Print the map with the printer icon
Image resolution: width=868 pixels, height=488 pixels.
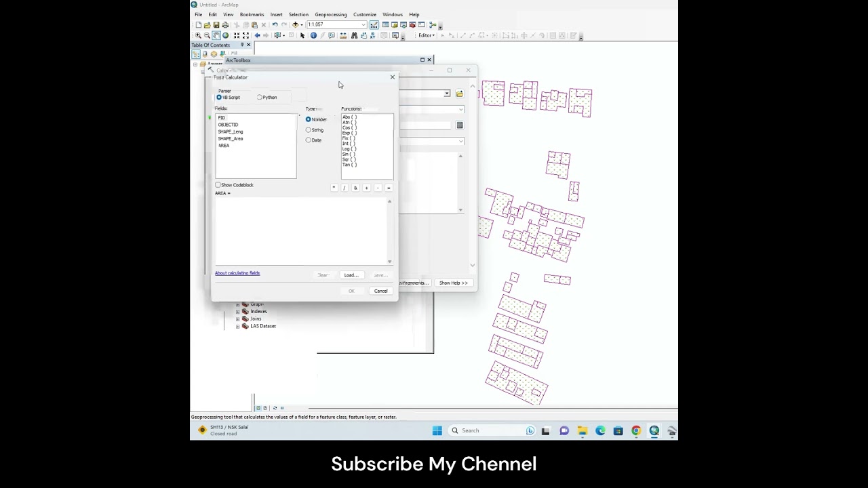tap(225, 24)
